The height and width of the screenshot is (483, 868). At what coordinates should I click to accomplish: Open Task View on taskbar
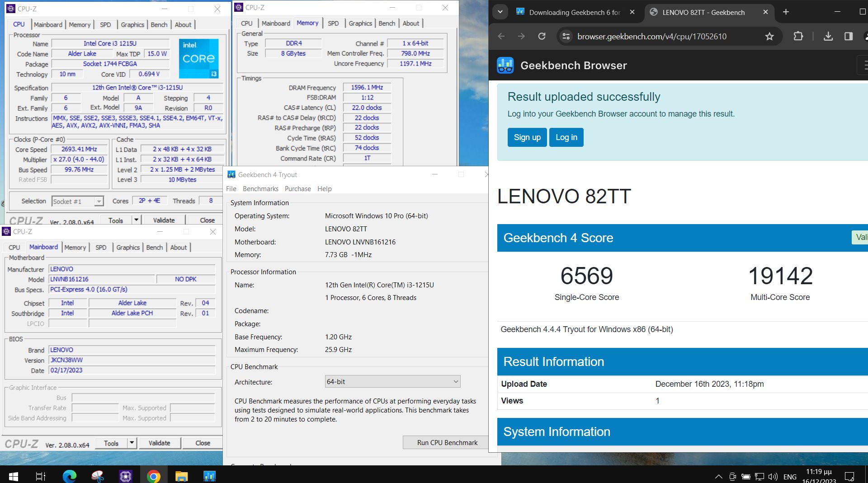41,476
